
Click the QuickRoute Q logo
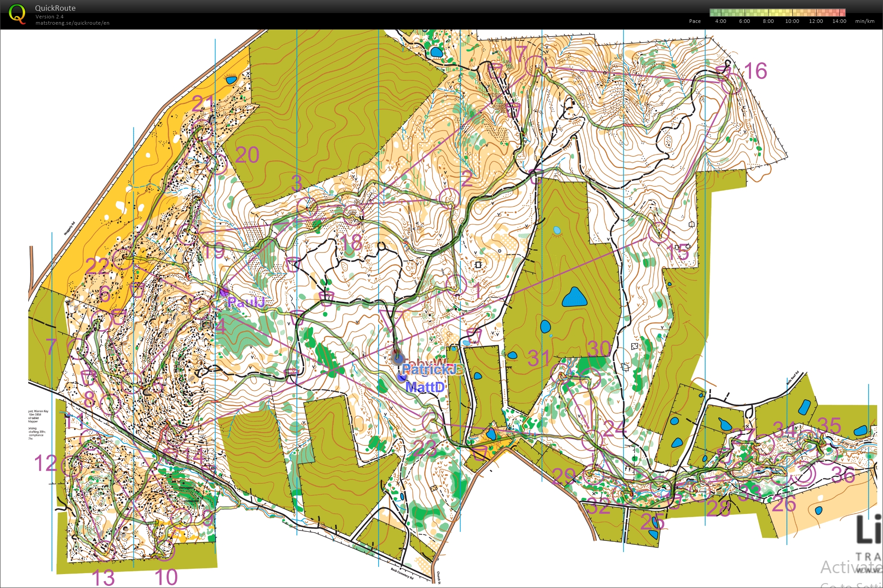pos(17,14)
